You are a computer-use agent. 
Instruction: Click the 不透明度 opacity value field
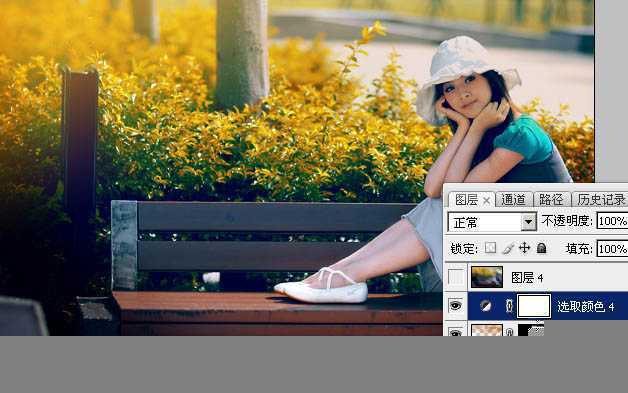612,221
